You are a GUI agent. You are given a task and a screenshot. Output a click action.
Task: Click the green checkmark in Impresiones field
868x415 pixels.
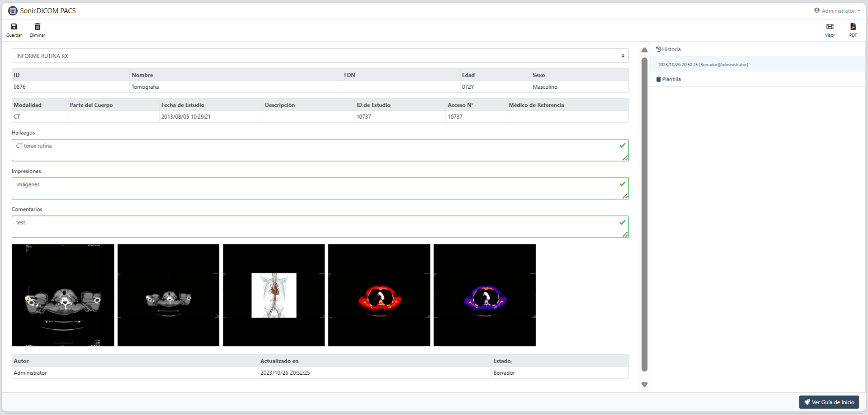[x=623, y=184]
